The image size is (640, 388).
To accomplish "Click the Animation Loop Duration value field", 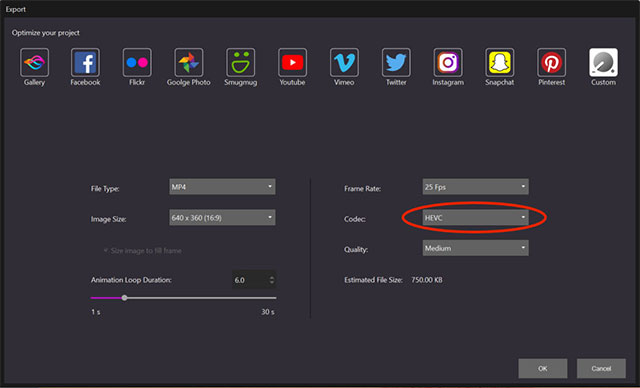I will [250, 280].
